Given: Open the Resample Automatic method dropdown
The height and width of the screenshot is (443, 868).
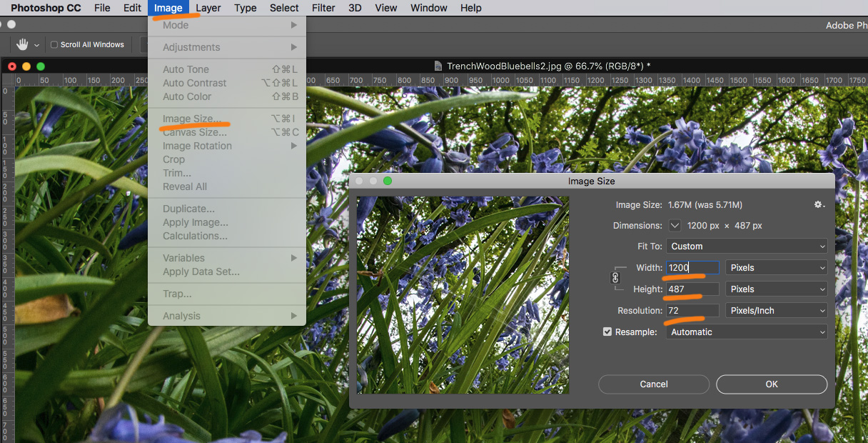Looking at the screenshot, I should point(747,332).
